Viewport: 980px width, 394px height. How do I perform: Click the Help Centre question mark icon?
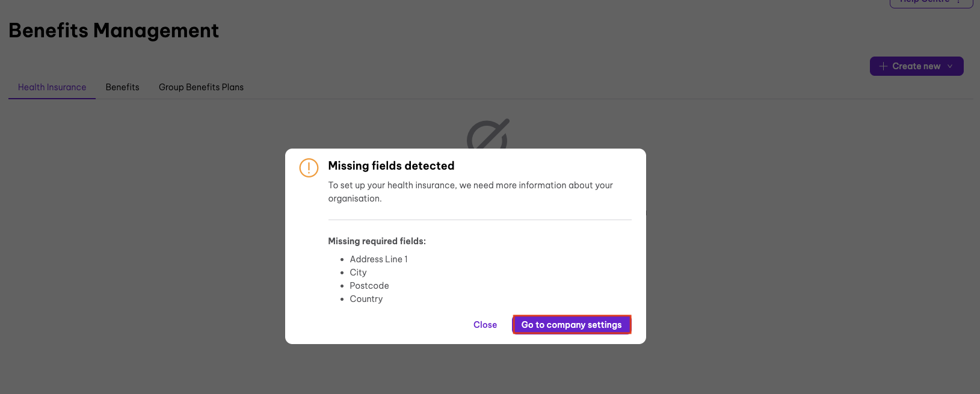coord(959,2)
